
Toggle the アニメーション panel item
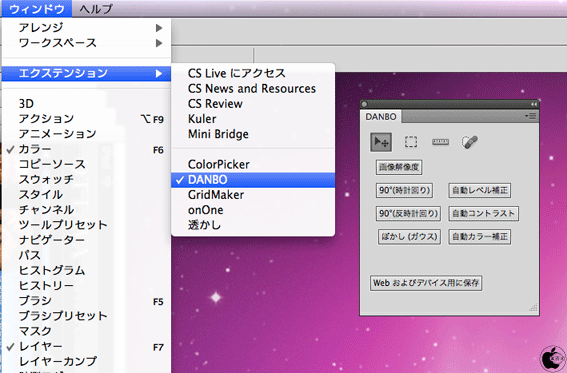tap(86, 134)
